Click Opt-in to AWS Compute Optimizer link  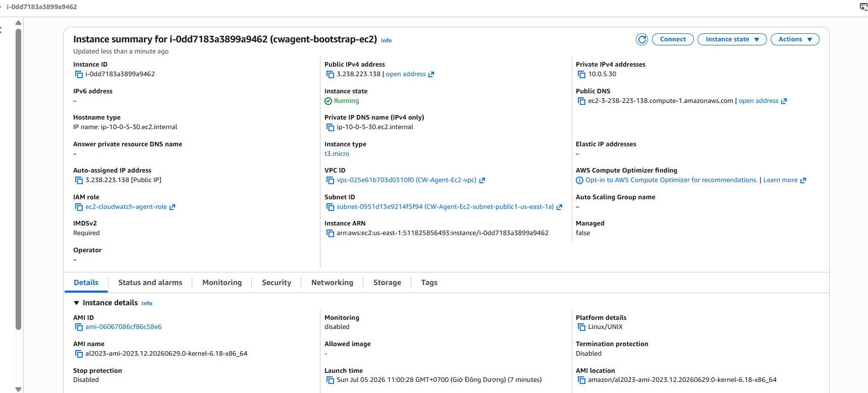[671, 180]
